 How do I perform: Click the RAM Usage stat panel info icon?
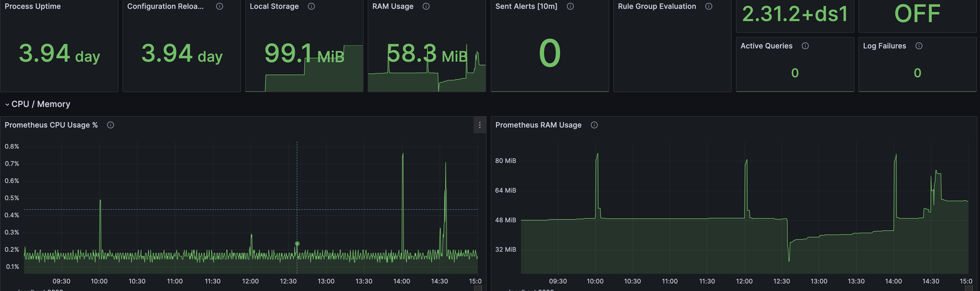(426, 7)
